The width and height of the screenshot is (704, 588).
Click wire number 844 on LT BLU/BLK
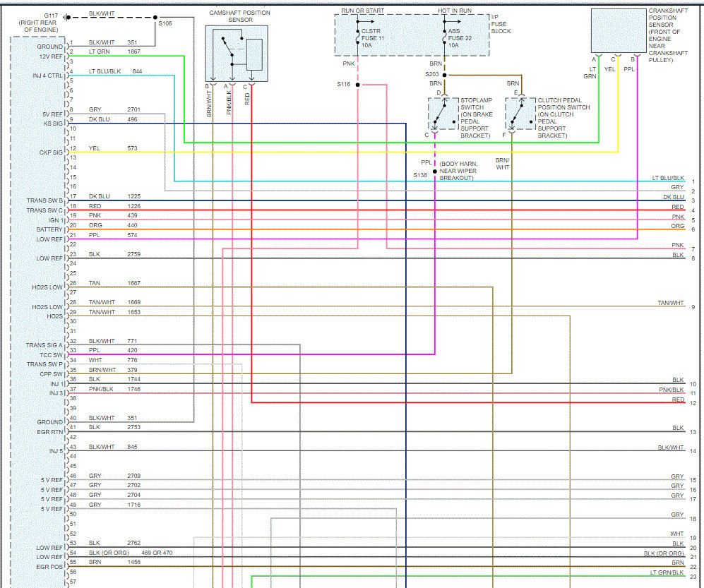138,71
